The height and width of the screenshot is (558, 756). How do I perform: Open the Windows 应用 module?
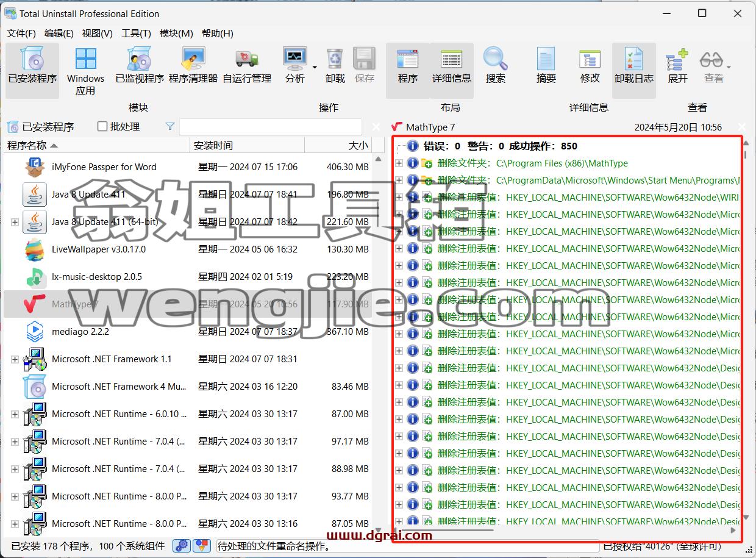tap(85, 71)
